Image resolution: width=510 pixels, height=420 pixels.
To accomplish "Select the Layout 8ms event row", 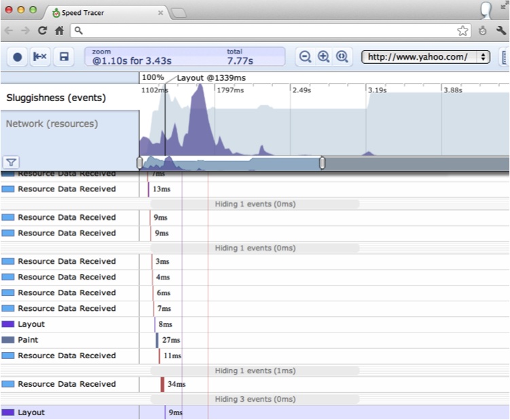I will (255, 324).
